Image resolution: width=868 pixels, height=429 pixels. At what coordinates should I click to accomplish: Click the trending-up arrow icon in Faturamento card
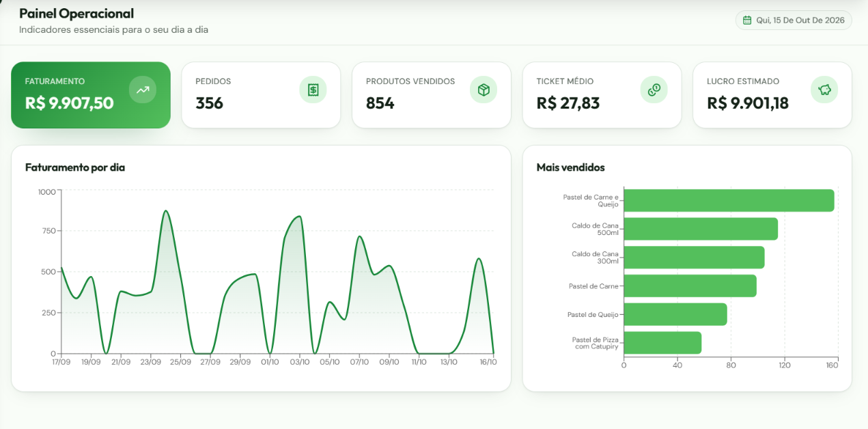[143, 89]
